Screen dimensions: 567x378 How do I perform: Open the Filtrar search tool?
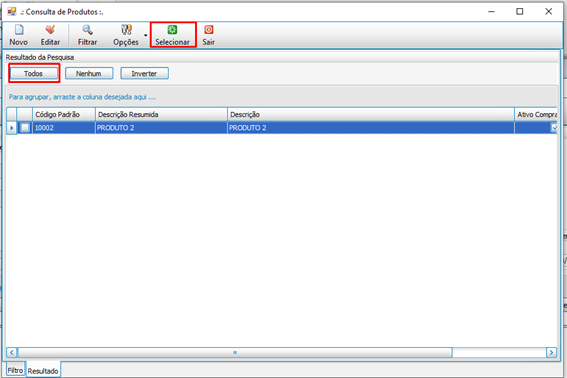click(x=87, y=35)
